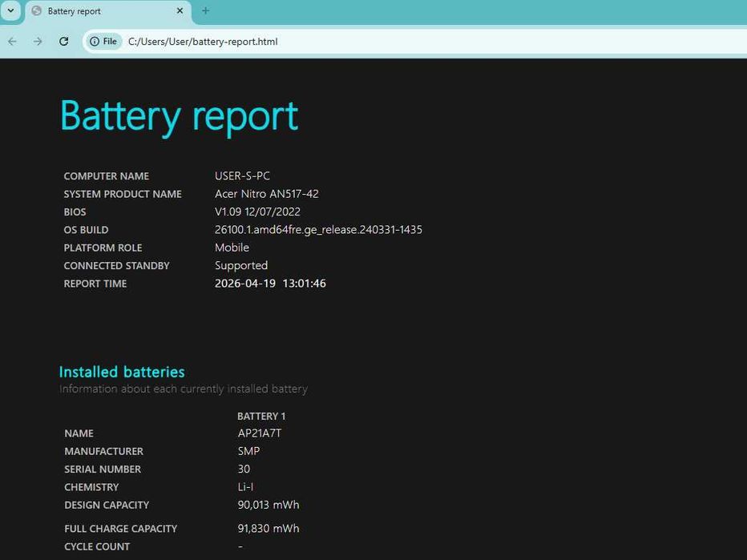Click the serial number value 30
Viewport: 747px width, 560px height.
244,469
